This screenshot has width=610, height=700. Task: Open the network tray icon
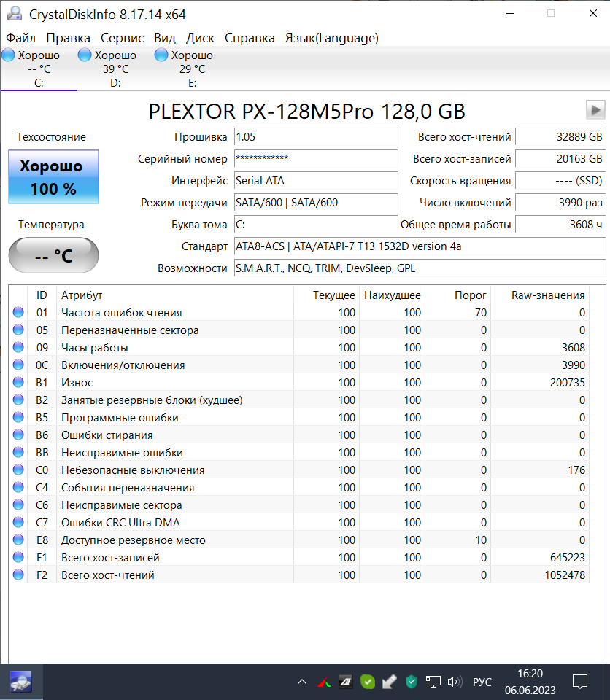pyautogui.click(x=433, y=682)
